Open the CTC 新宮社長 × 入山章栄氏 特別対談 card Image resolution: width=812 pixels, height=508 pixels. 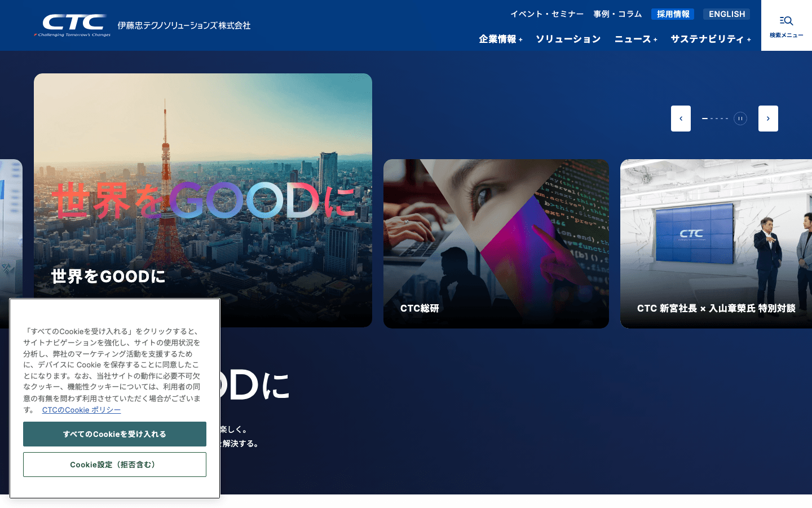716,244
